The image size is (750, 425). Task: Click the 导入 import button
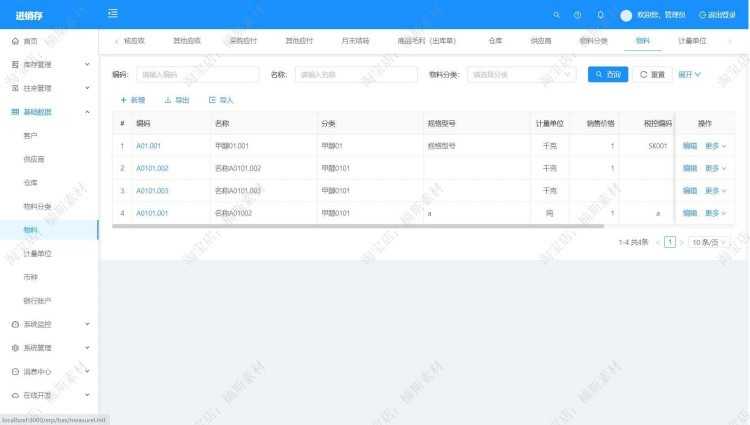221,100
